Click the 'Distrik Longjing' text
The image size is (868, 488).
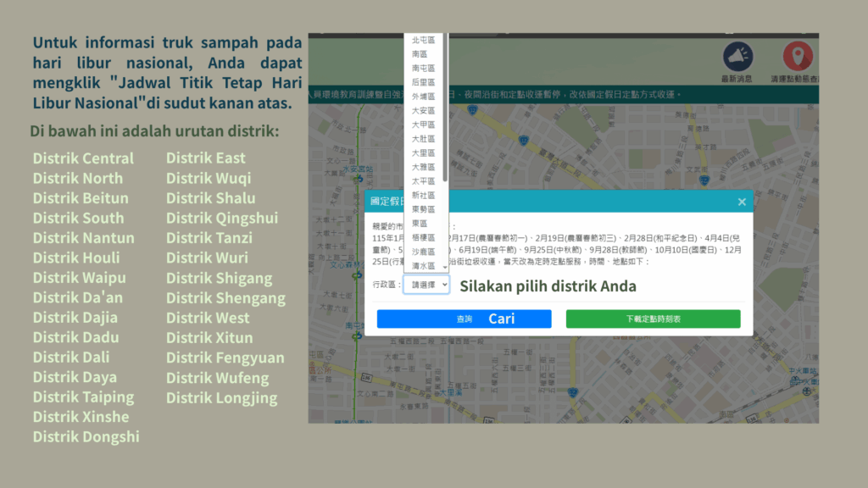[x=221, y=398]
